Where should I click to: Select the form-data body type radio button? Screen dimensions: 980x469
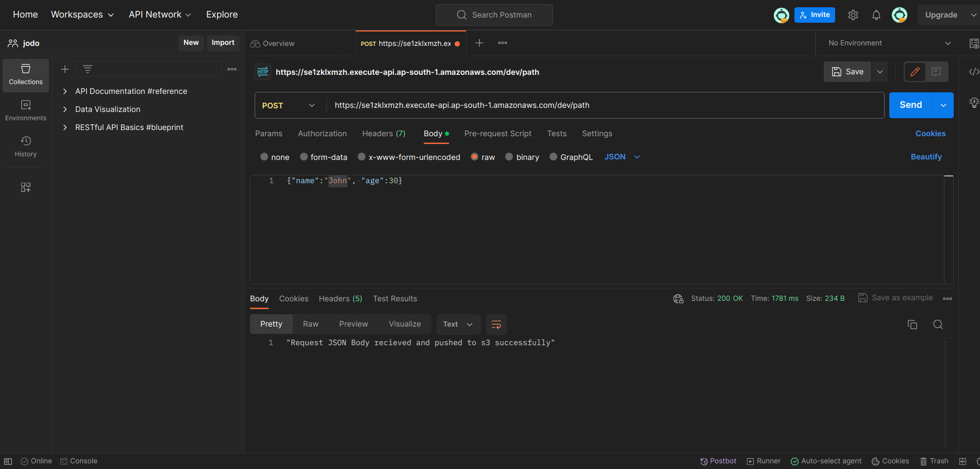pos(304,157)
